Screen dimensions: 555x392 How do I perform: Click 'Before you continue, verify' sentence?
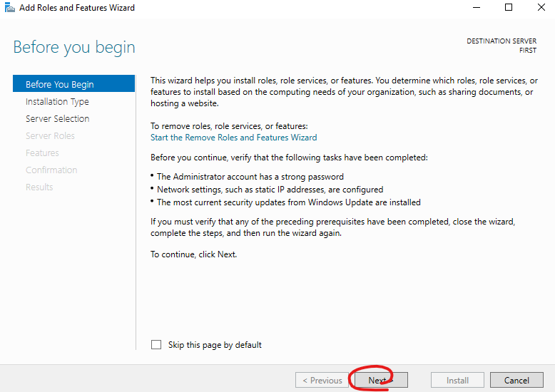pos(289,158)
